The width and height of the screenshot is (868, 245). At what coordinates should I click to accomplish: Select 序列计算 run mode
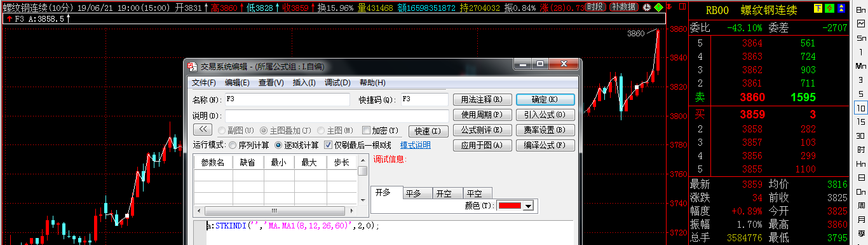coord(250,145)
